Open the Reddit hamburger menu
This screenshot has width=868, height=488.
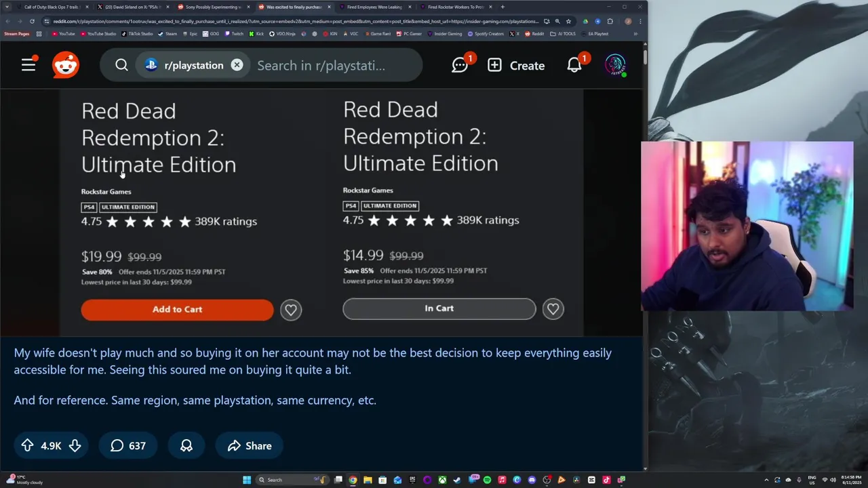pos(28,65)
